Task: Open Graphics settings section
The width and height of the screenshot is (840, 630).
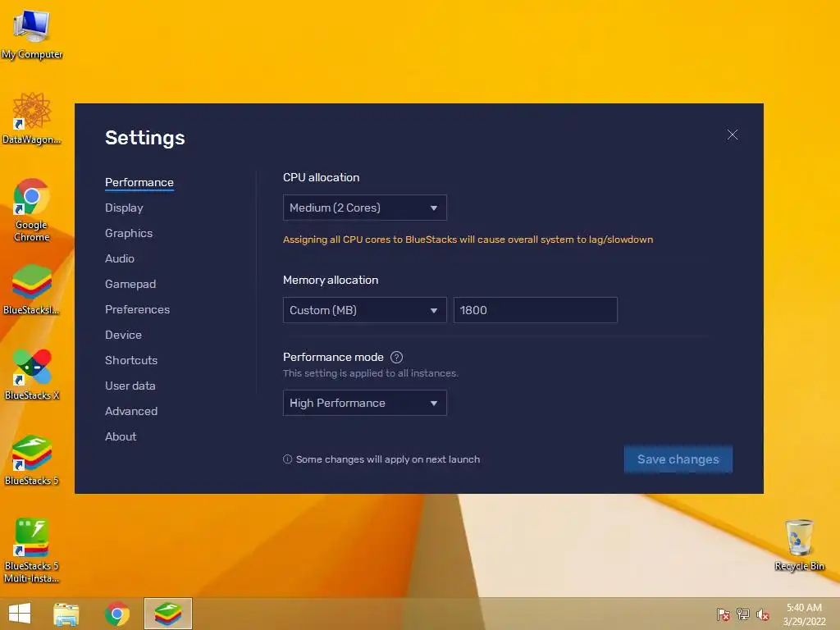Action: pyautogui.click(x=129, y=234)
